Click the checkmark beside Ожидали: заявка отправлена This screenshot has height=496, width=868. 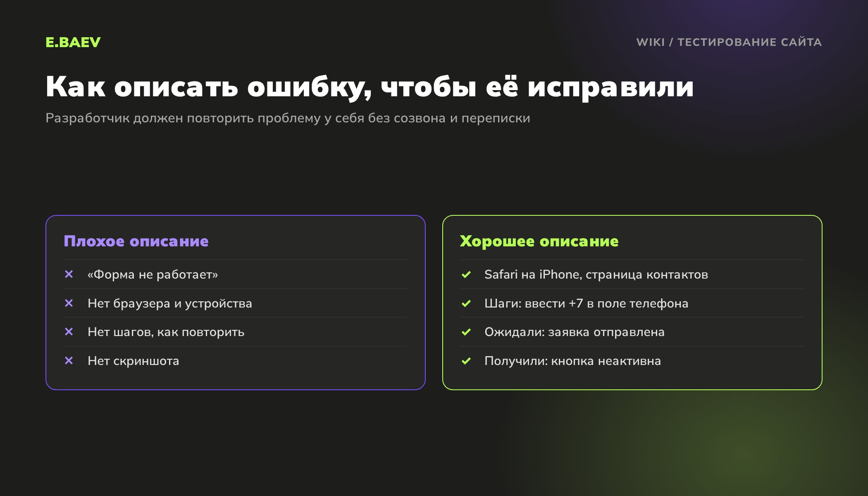coord(466,331)
